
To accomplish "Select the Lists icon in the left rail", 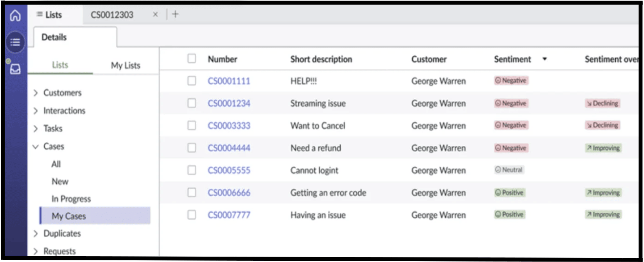I will pyautogui.click(x=15, y=42).
